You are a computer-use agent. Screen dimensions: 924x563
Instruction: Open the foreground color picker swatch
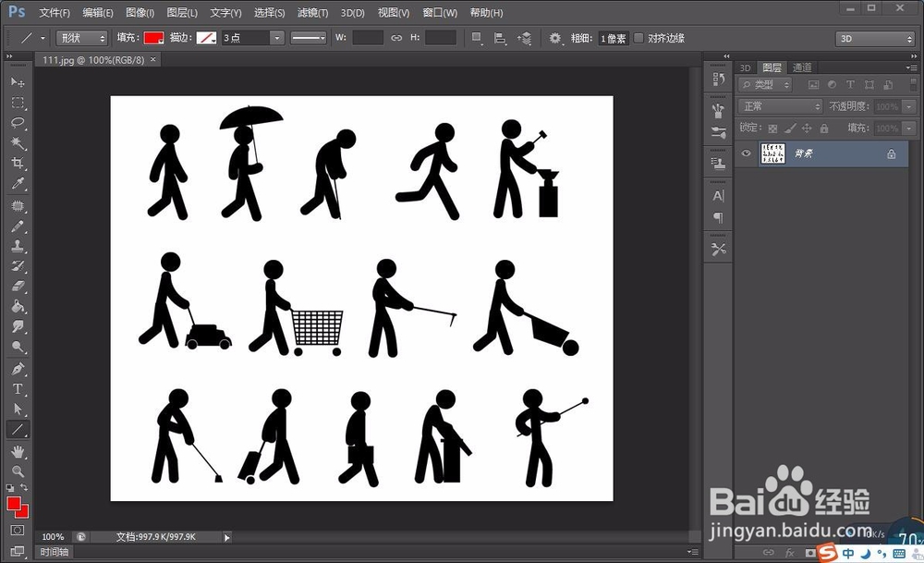(14, 504)
